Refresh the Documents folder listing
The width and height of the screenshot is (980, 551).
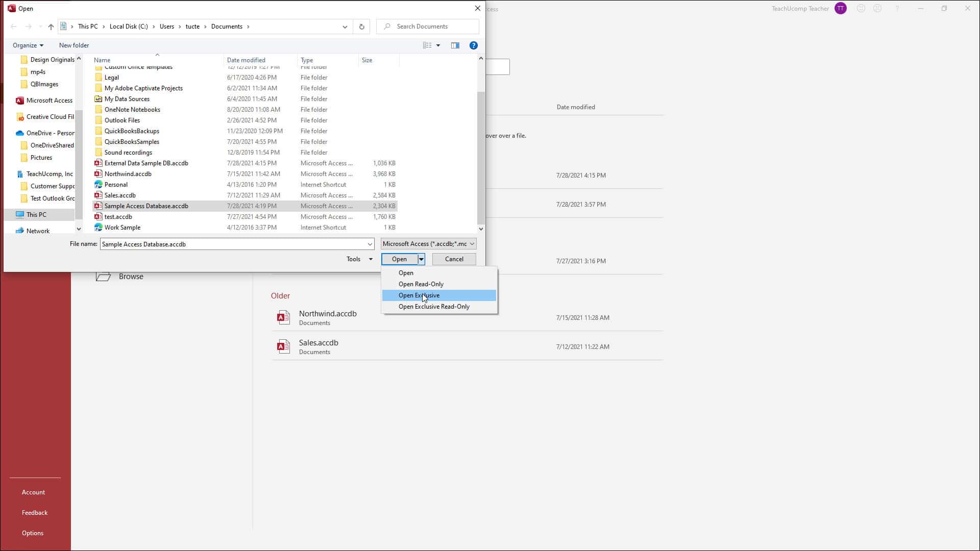[362, 27]
